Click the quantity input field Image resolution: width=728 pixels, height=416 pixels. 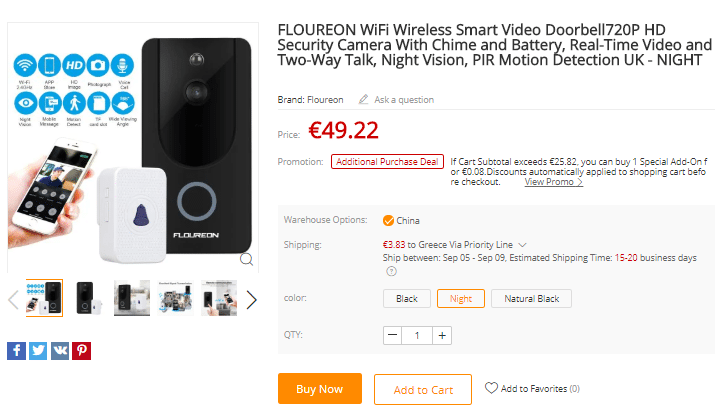coord(417,335)
